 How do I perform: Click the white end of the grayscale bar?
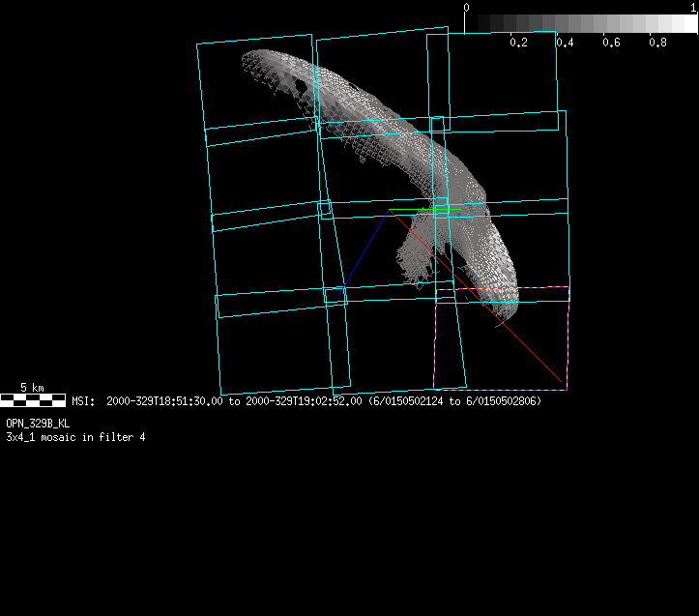tap(686, 23)
